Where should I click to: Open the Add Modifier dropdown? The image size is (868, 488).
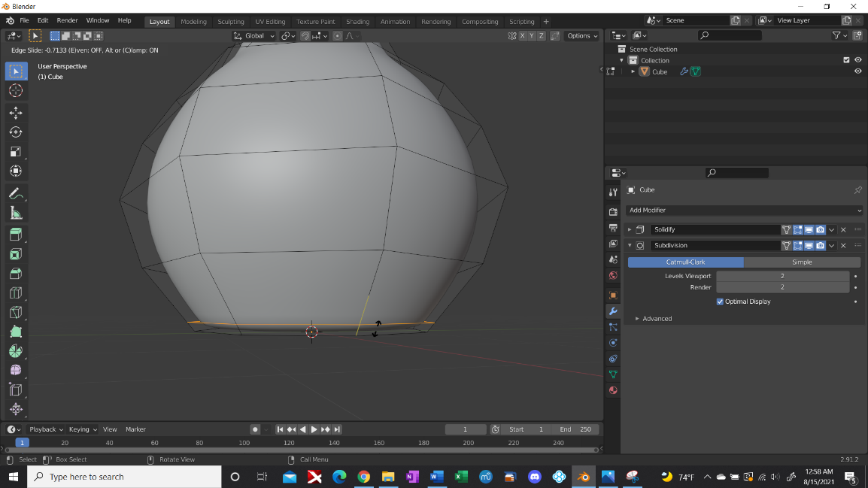point(744,211)
